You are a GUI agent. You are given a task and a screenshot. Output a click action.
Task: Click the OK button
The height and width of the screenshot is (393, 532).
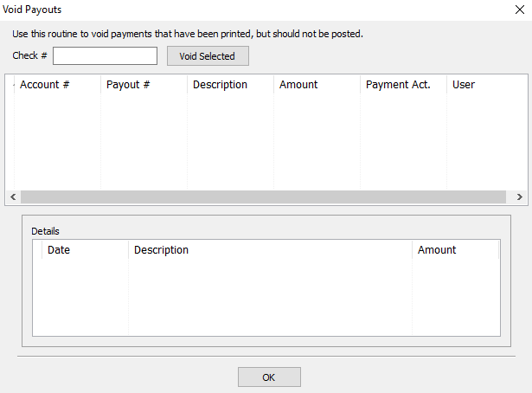tap(269, 377)
